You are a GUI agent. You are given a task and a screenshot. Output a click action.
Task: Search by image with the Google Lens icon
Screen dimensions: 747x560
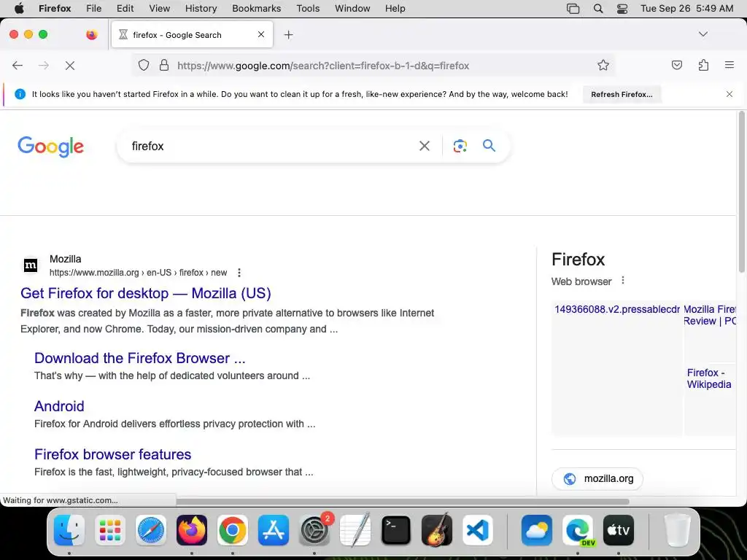pos(460,146)
